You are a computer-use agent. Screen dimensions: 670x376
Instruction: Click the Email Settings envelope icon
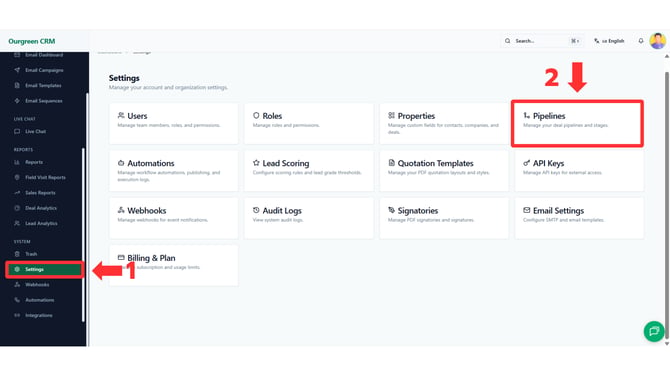[526, 210]
